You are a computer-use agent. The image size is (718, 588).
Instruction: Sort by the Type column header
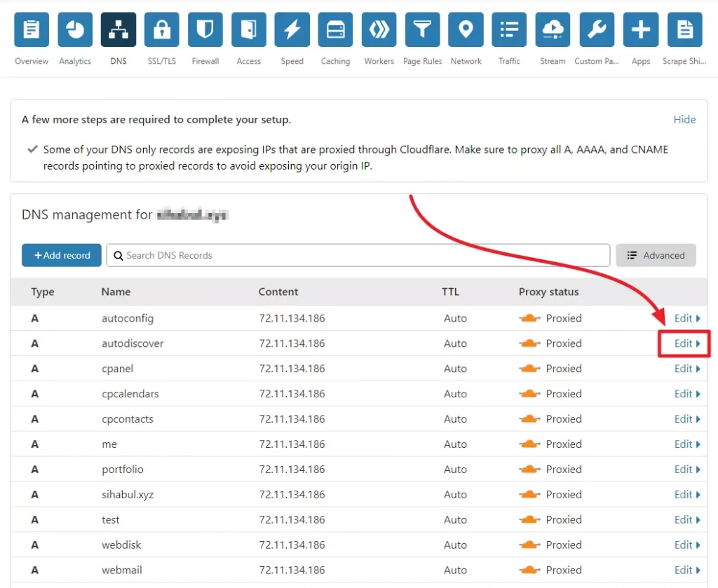(43, 292)
